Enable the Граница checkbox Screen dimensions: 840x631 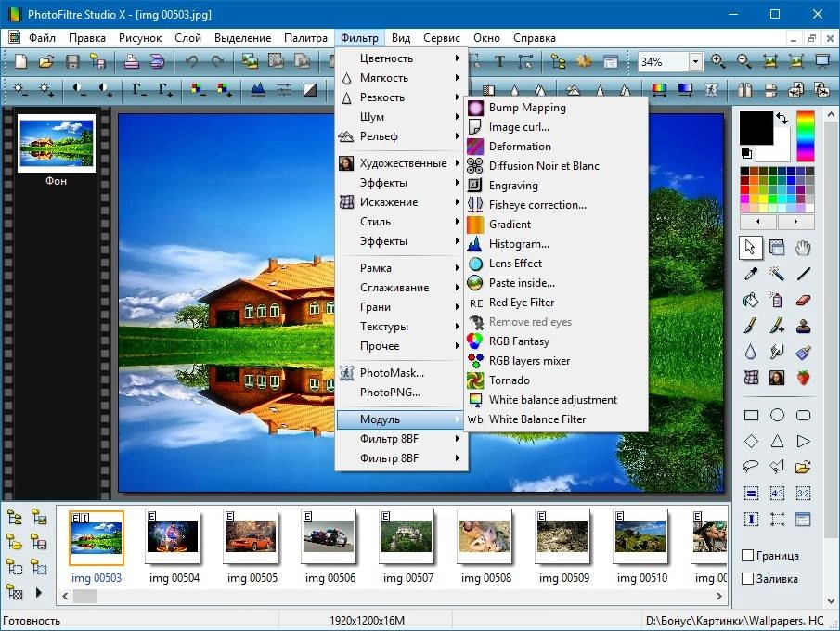tap(748, 556)
